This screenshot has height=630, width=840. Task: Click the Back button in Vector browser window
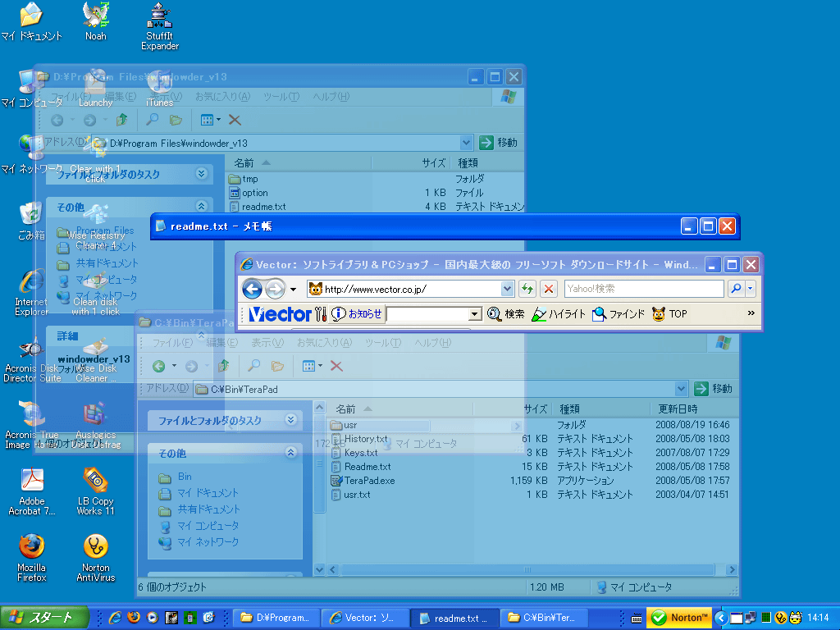tap(252, 290)
